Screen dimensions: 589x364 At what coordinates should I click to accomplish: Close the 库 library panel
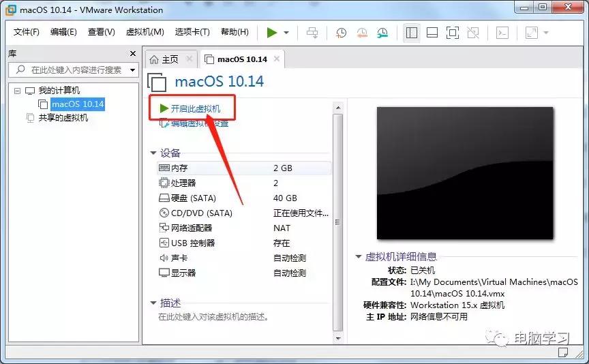[x=133, y=54]
